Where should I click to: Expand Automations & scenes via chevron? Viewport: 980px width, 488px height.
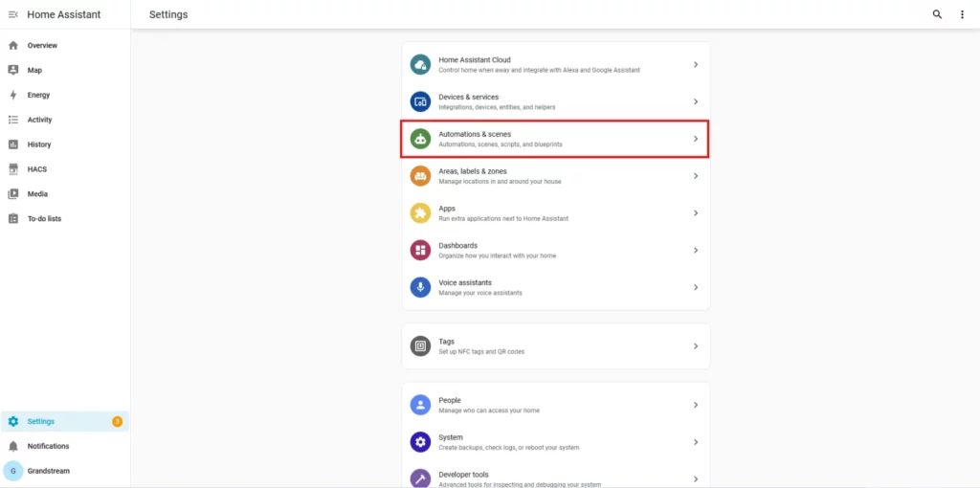[x=696, y=139]
